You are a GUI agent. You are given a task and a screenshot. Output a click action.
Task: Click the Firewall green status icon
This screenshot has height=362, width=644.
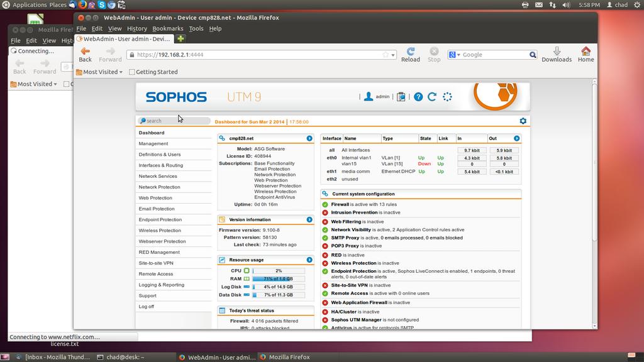pyautogui.click(x=325, y=204)
